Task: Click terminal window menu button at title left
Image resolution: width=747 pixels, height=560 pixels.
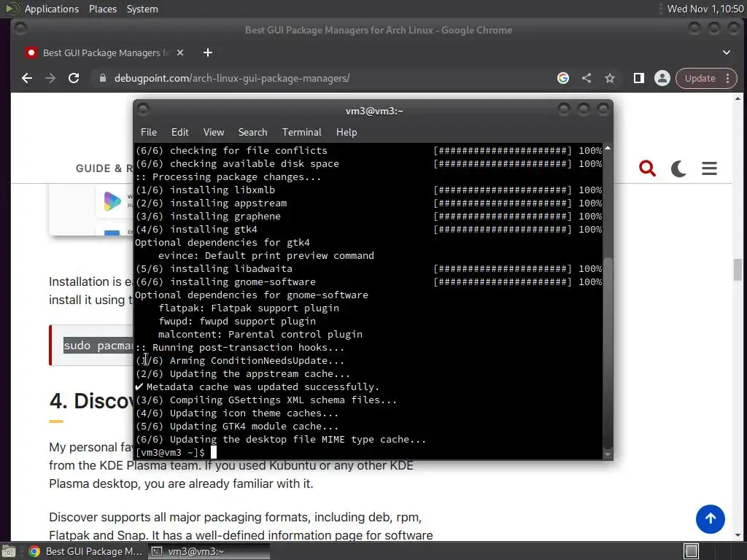Action: click(143, 110)
